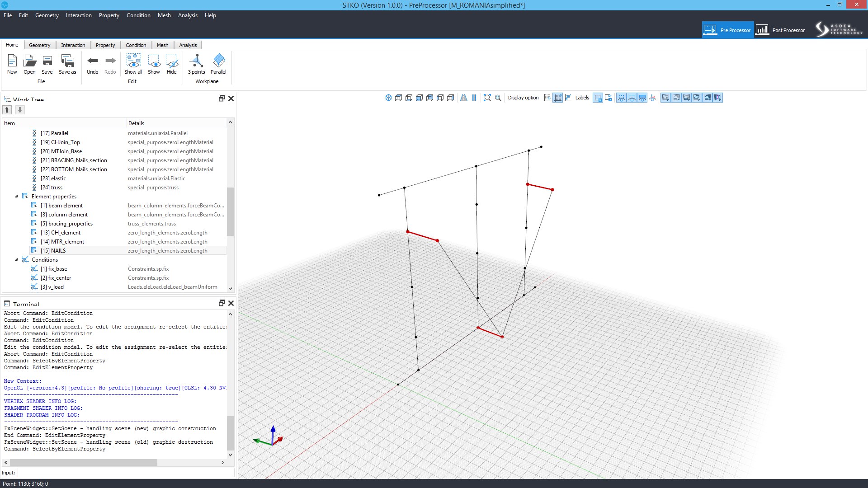Toggle the third grid icon before Labels

[568, 98]
